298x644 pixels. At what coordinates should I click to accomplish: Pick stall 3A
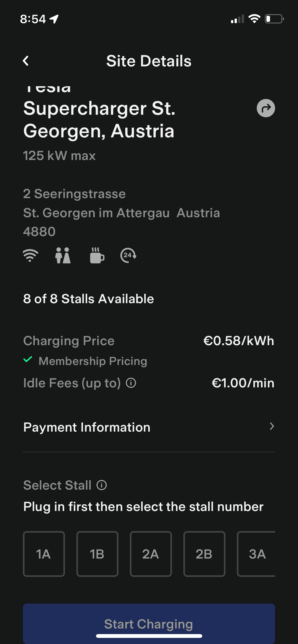pos(257,554)
